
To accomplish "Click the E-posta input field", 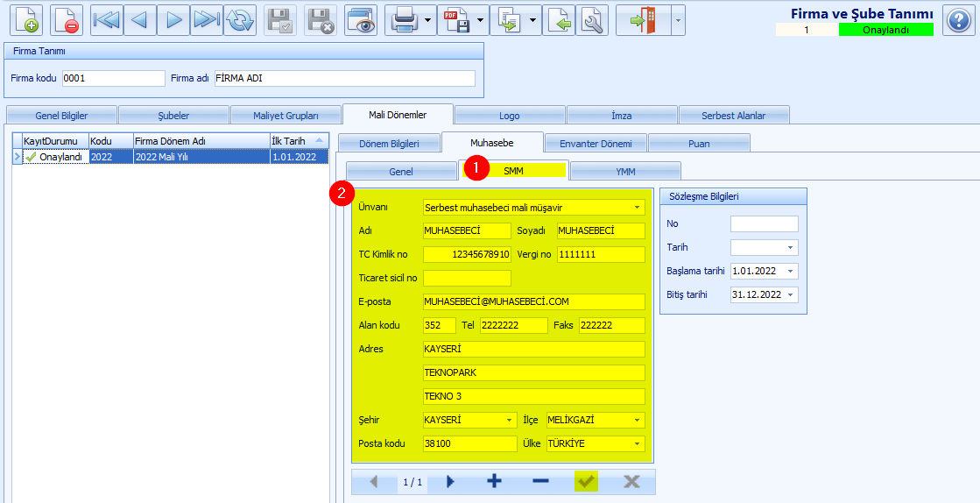I will (x=532, y=301).
